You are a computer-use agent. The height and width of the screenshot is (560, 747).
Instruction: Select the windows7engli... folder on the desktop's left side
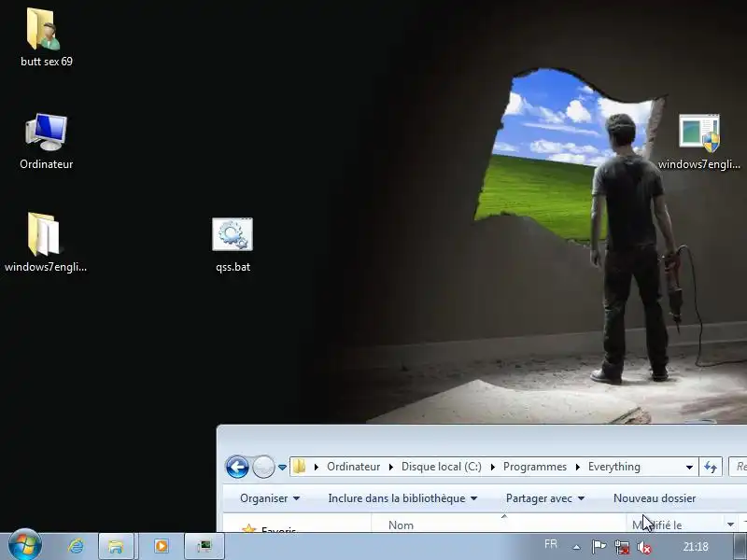45,242
